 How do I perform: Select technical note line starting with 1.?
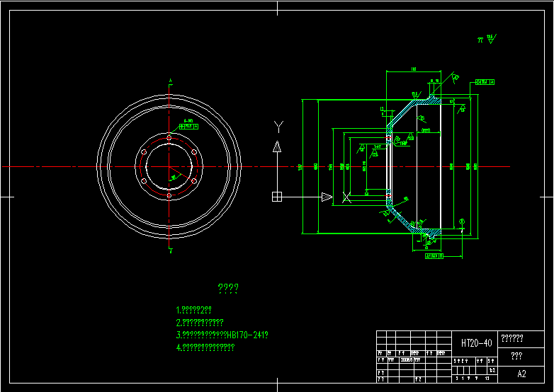pyautogui.click(x=193, y=310)
